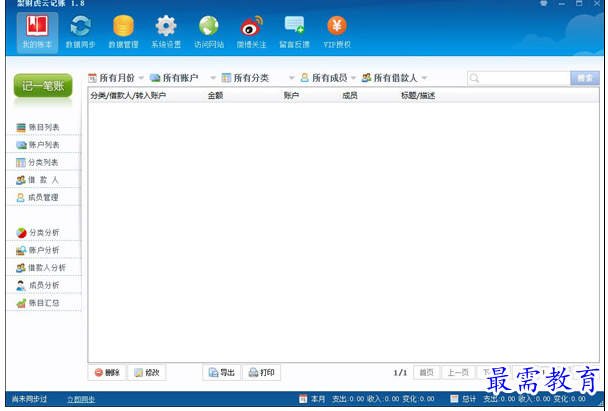This screenshot has height=411, width=608.
Task: Click the 打印 print button
Action: (262, 373)
